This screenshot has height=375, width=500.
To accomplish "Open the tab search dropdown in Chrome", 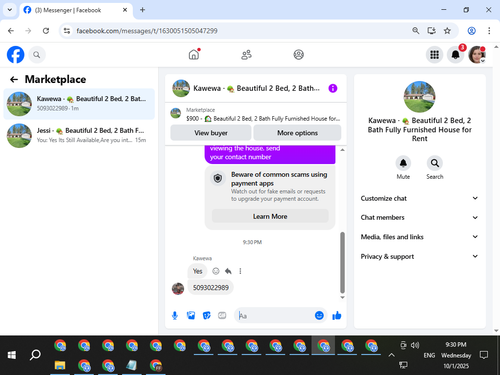I will (x=10, y=10).
